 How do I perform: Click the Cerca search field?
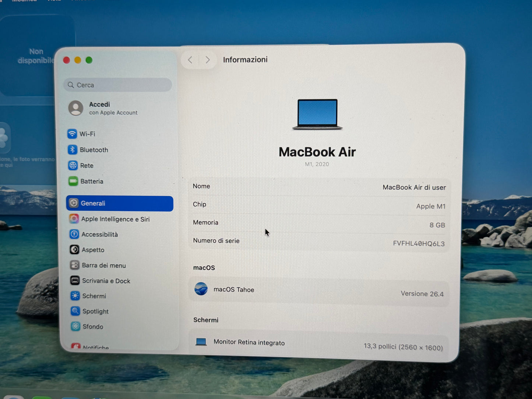click(117, 85)
